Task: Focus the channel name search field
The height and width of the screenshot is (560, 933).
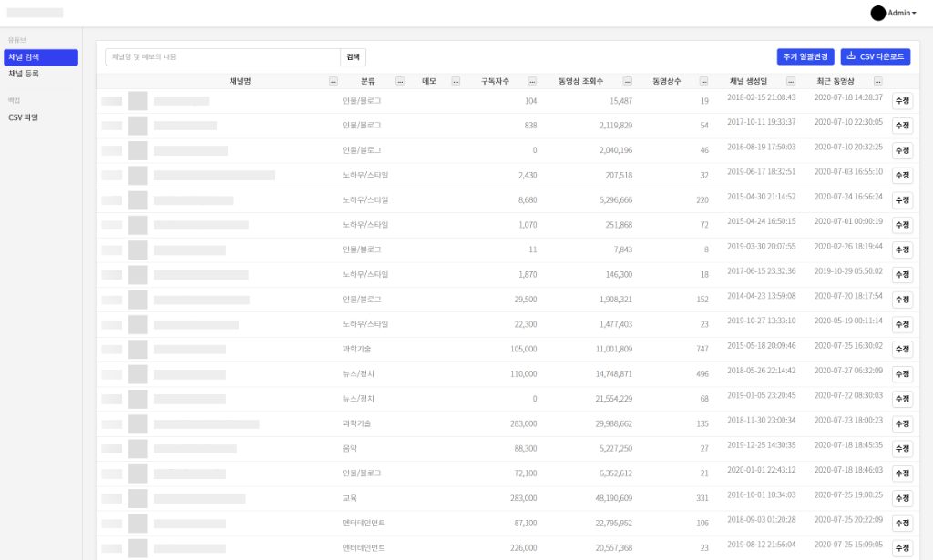Action: (222, 57)
